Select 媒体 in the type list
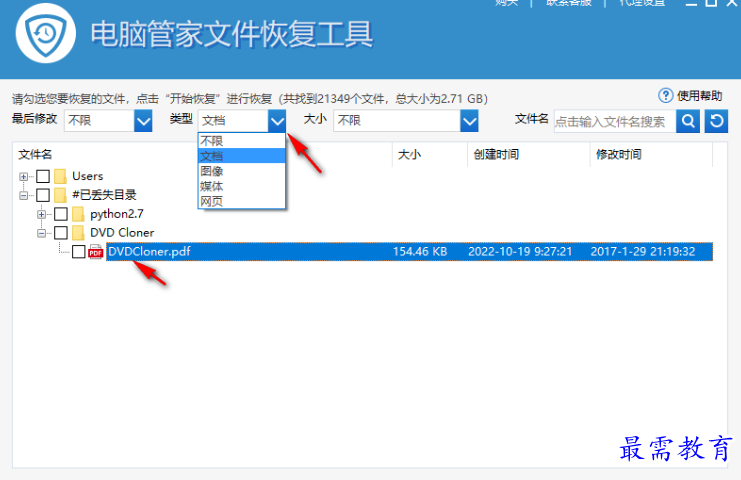This screenshot has width=741, height=480. tap(241, 186)
